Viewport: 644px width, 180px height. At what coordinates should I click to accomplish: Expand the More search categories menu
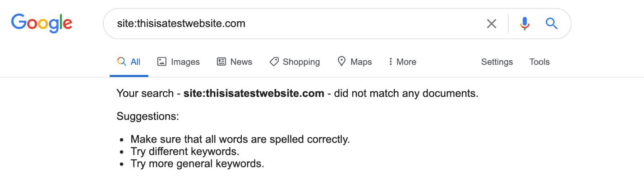coord(406,62)
